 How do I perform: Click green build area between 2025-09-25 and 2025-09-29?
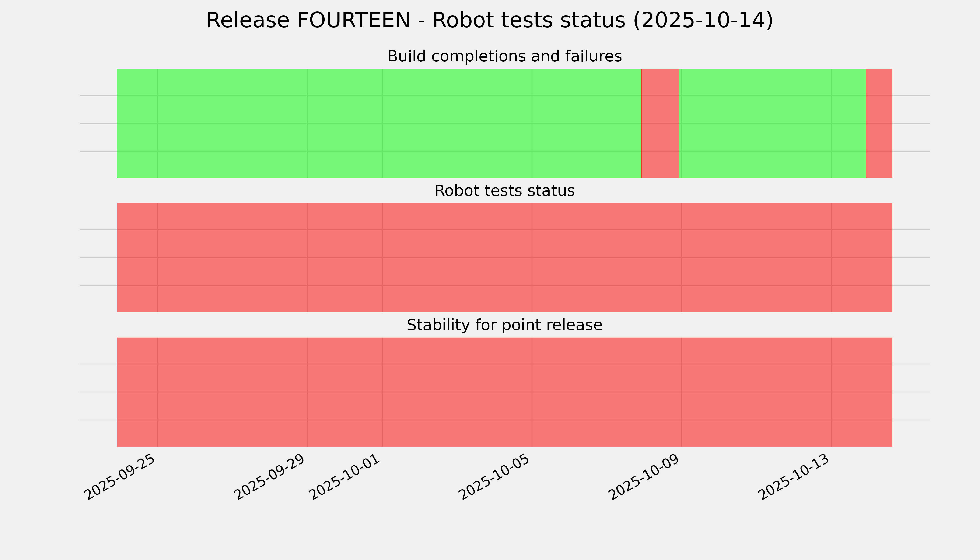pyautogui.click(x=232, y=123)
